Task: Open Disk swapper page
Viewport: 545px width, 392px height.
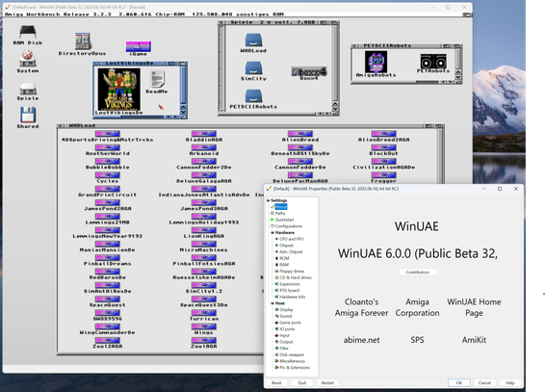Action: pos(292,354)
